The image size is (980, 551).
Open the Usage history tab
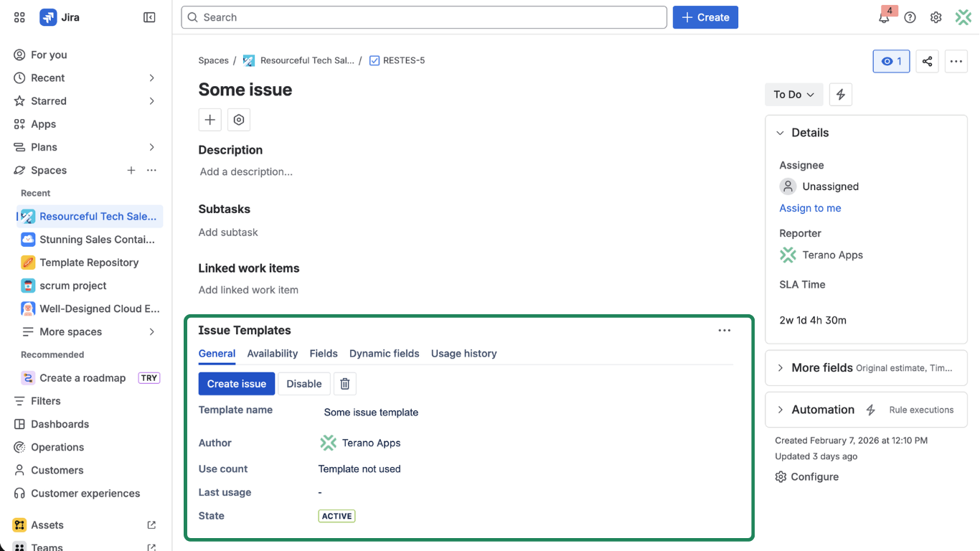point(463,354)
